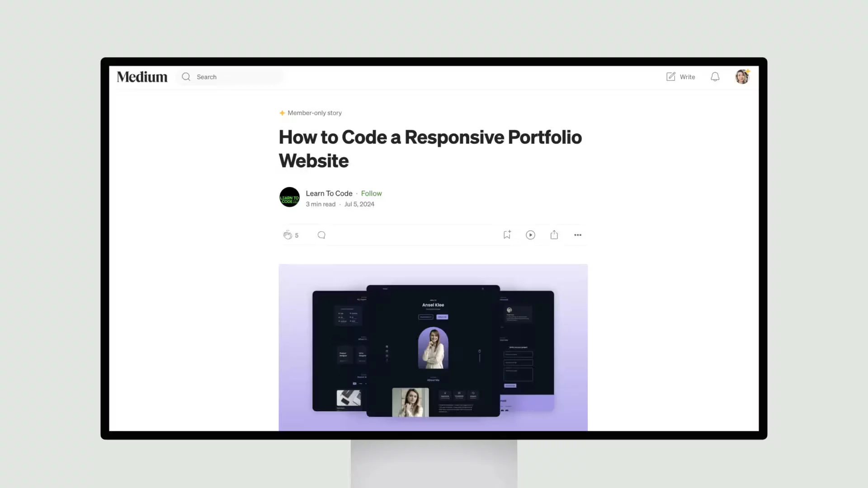Viewport: 868px width, 488px height.
Task: Click the Medium logo to go home
Action: pyautogui.click(x=142, y=76)
